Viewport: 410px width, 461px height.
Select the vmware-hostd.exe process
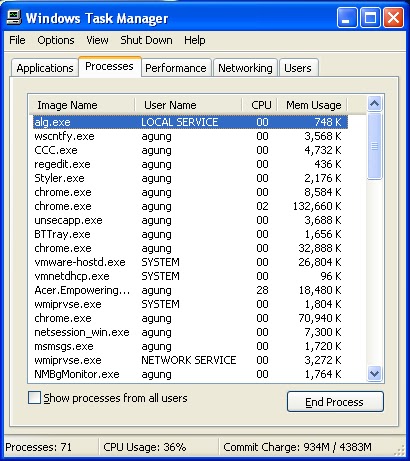coord(190,262)
